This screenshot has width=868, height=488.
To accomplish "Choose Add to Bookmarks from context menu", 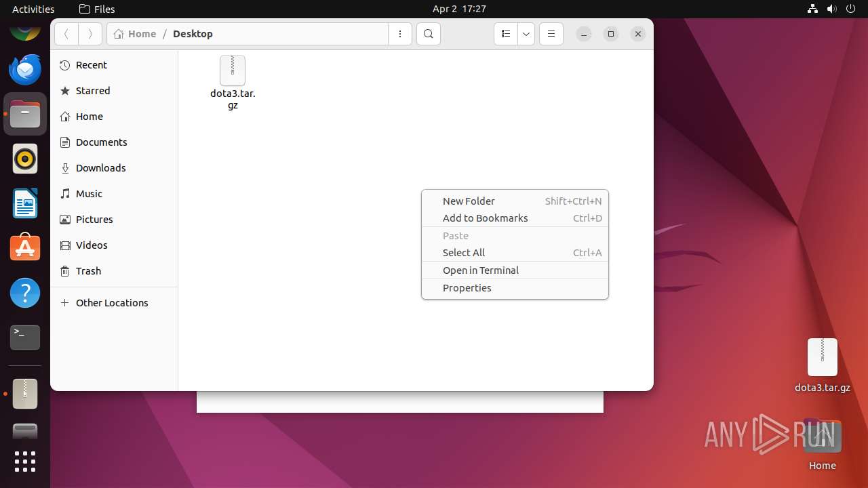I will (x=515, y=218).
